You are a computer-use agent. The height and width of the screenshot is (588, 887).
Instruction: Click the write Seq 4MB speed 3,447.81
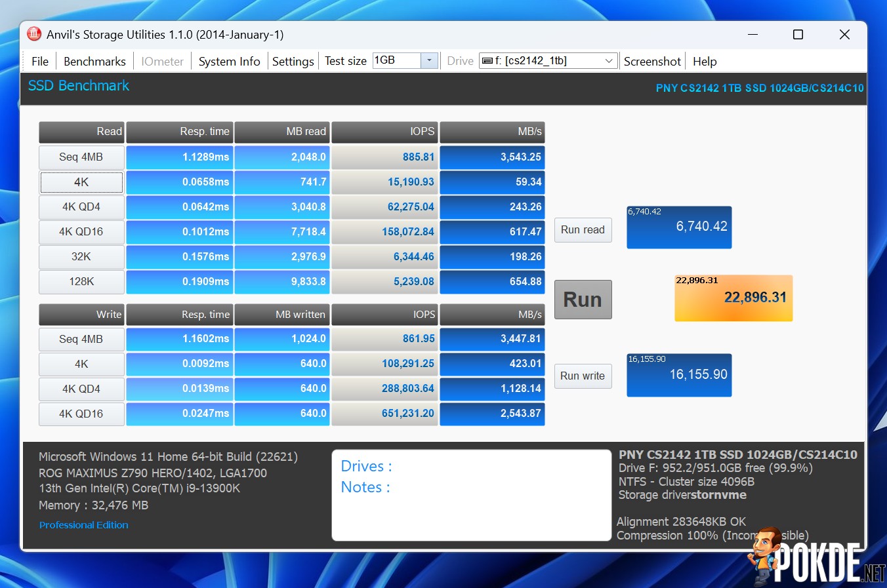492,340
